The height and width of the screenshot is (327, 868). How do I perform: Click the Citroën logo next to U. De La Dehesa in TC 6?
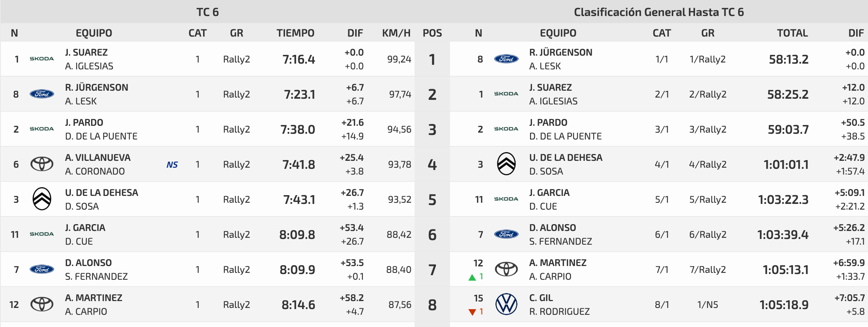(42, 199)
